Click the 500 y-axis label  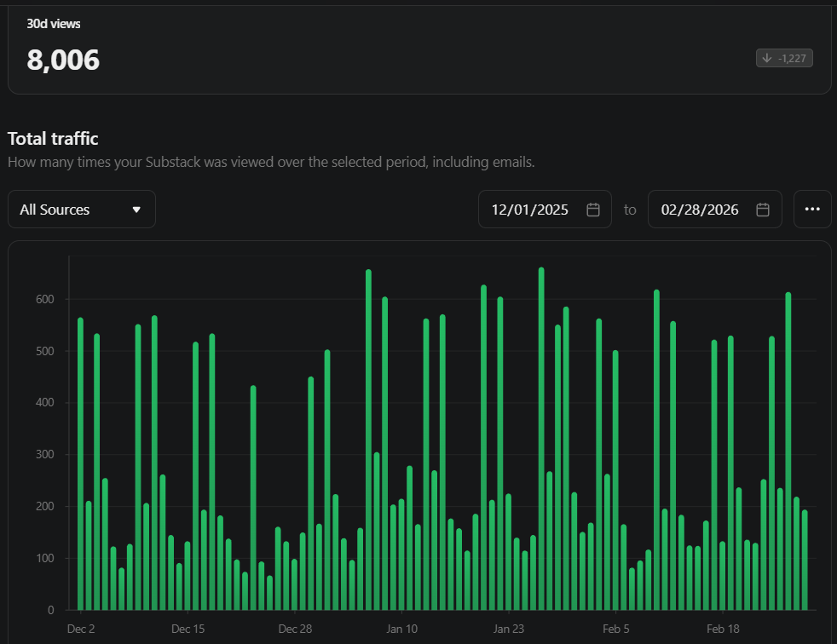coord(45,351)
